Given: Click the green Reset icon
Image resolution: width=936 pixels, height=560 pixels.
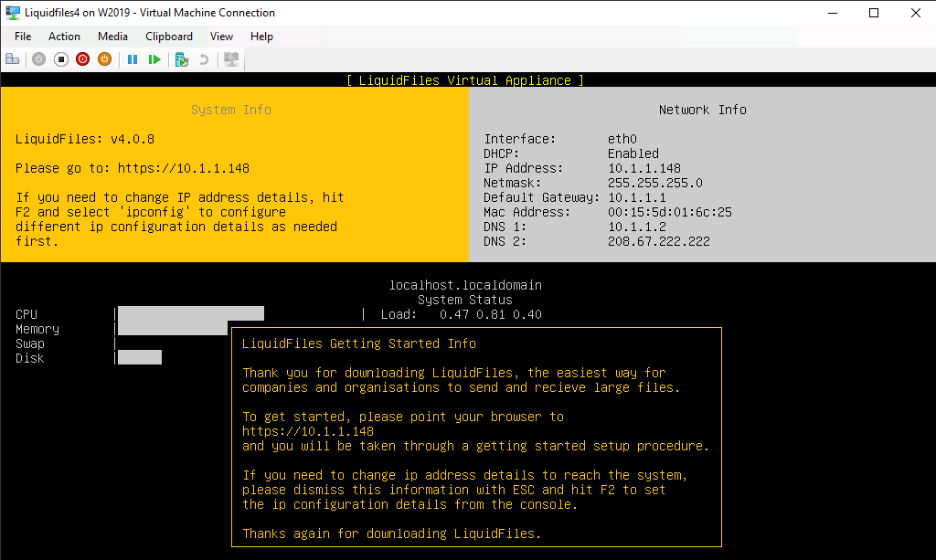Looking at the screenshot, I should (x=154, y=59).
